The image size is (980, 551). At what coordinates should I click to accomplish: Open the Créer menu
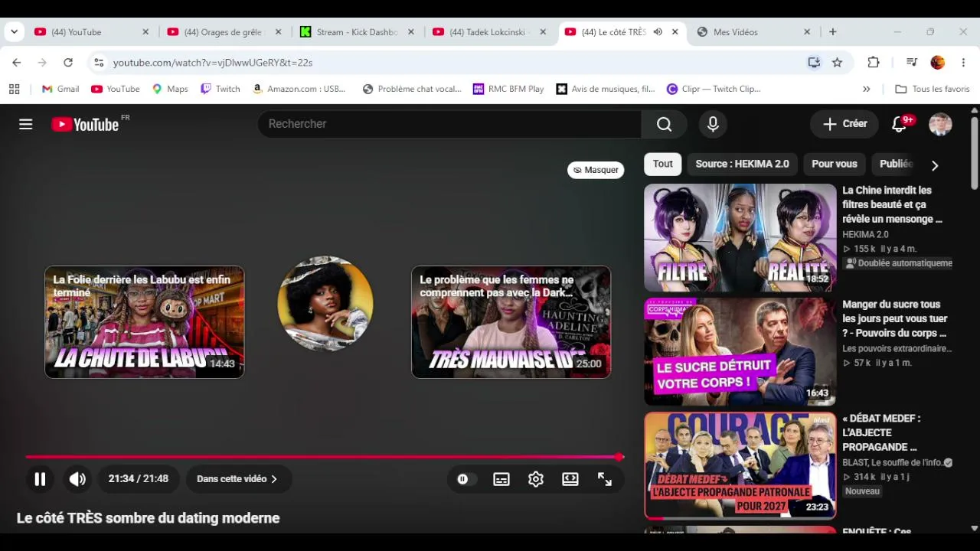[844, 124]
